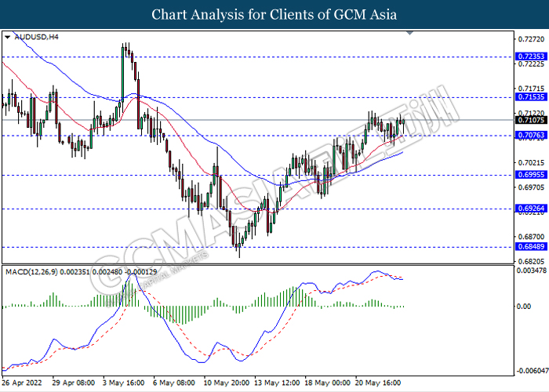Select the 0.71535 price level label
This screenshot has width=549, height=392.
531,97
